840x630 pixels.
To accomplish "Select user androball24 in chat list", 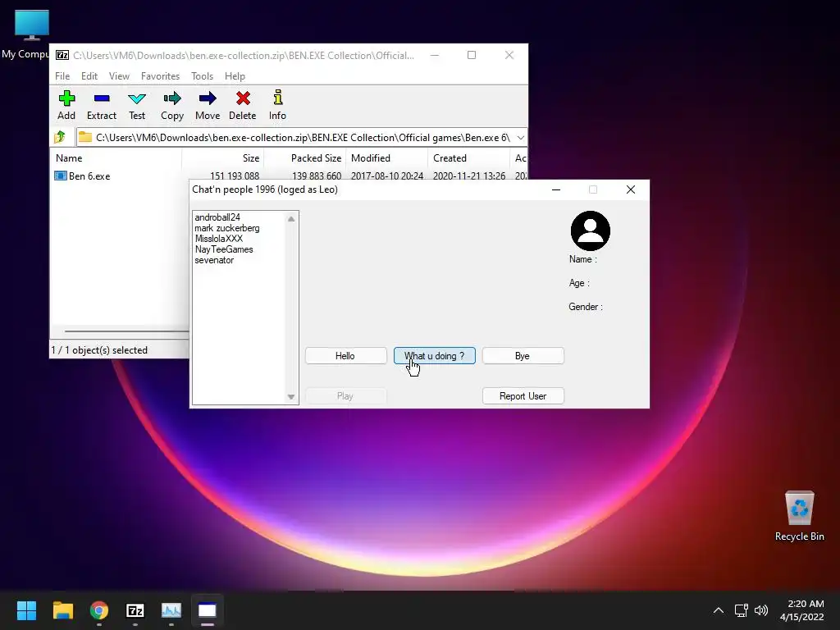I will tap(217, 217).
